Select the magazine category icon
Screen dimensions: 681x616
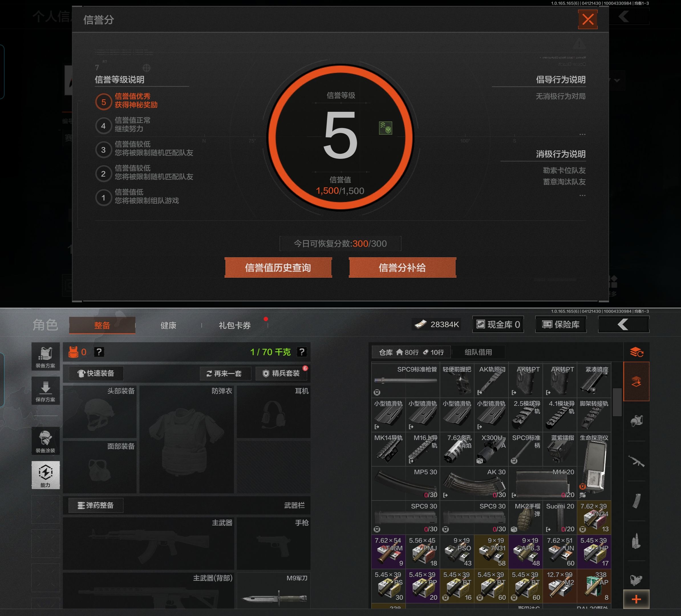point(636,501)
